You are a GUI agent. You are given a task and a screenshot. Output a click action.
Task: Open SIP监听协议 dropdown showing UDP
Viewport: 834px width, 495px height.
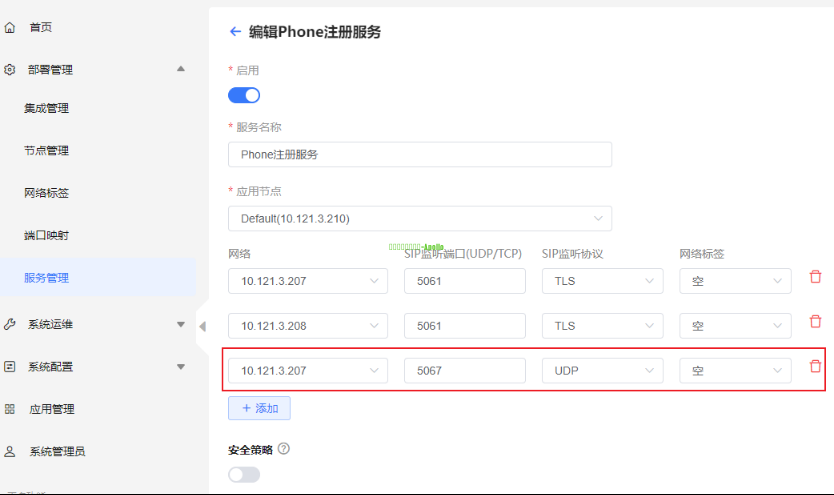602,371
